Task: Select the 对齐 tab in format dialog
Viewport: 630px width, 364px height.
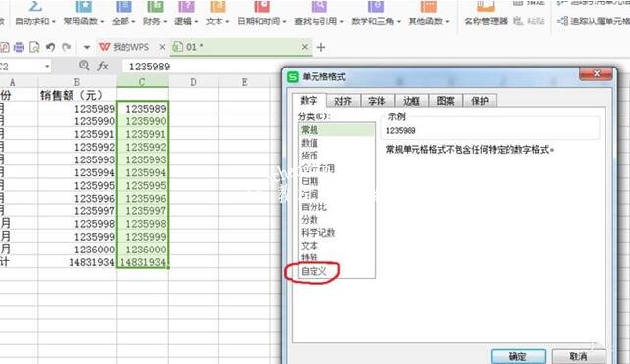Action: point(343,101)
